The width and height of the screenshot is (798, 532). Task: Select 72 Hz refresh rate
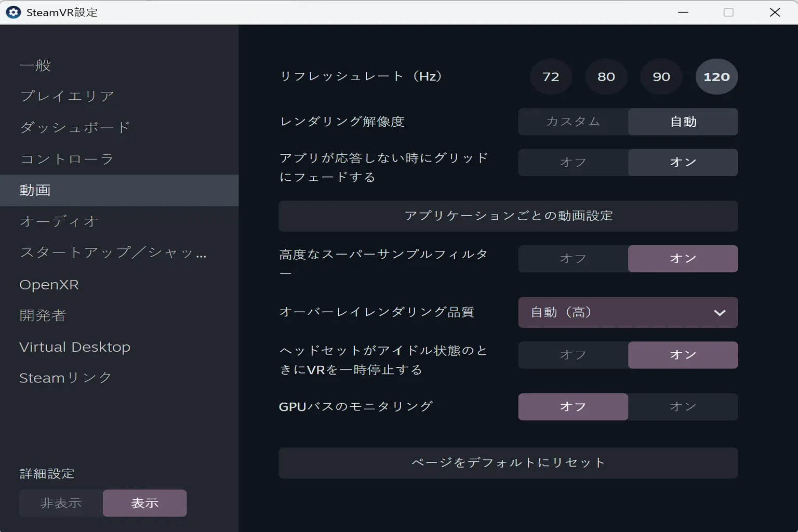tap(551, 76)
